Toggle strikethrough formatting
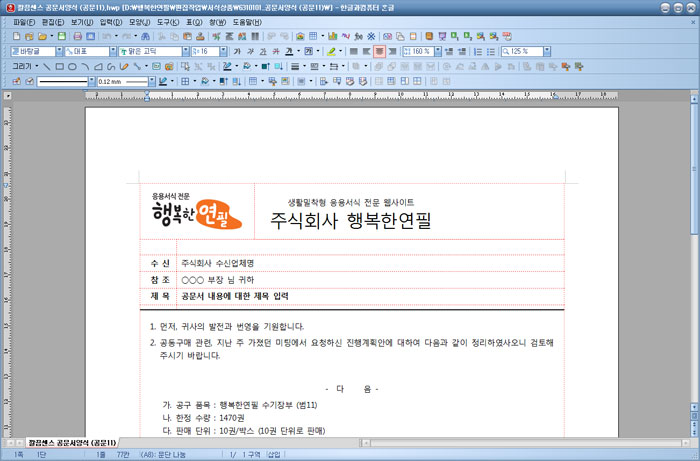 click(x=276, y=51)
